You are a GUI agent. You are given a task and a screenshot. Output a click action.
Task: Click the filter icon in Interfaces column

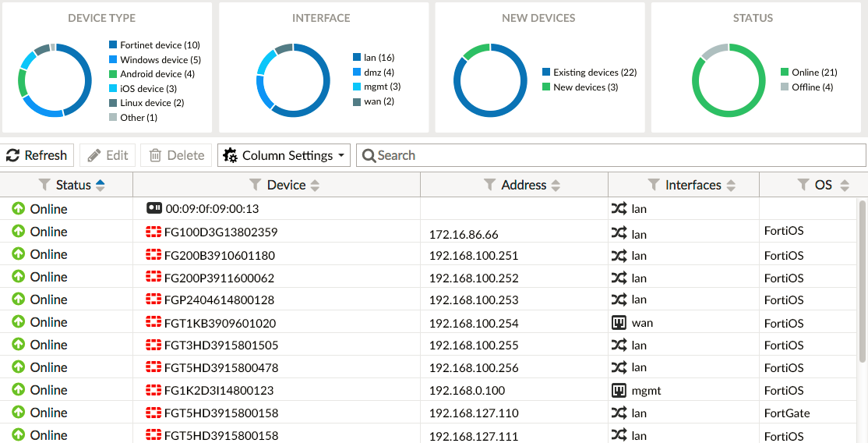(x=655, y=185)
